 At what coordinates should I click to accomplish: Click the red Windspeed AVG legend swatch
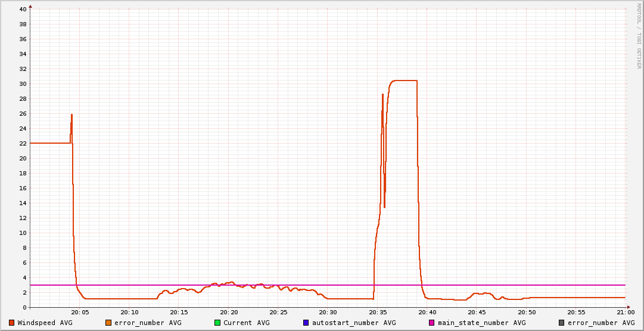pos(12,323)
